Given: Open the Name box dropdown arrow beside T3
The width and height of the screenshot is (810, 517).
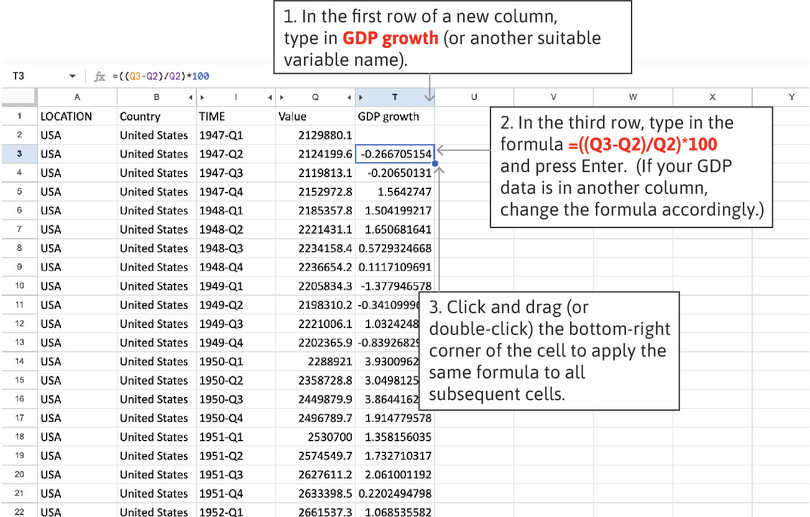Looking at the screenshot, I should click(x=72, y=76).
